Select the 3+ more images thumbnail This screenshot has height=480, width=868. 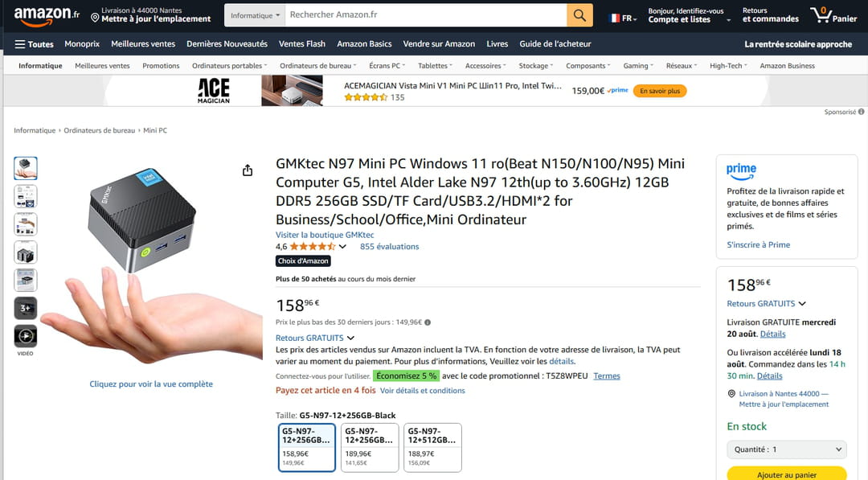(x=26, y=309)
